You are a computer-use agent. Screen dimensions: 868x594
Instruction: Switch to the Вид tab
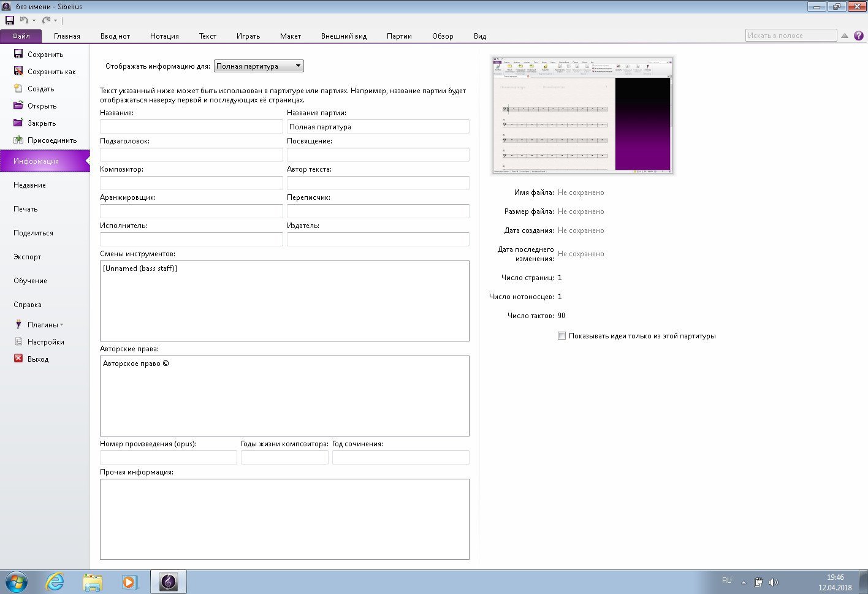[x=480, y=36]
